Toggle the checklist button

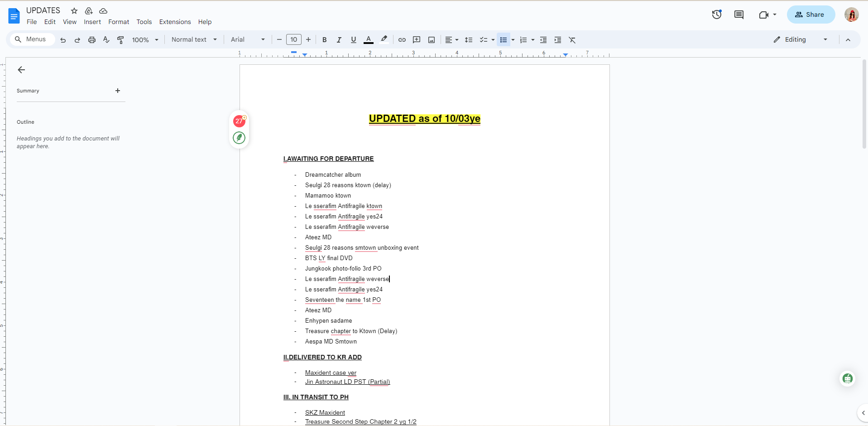tap(484, 40)
